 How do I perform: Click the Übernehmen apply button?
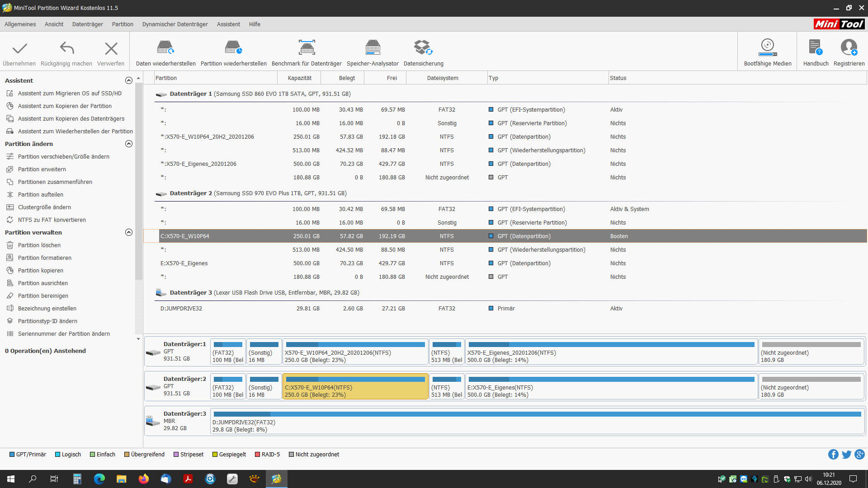19,53
